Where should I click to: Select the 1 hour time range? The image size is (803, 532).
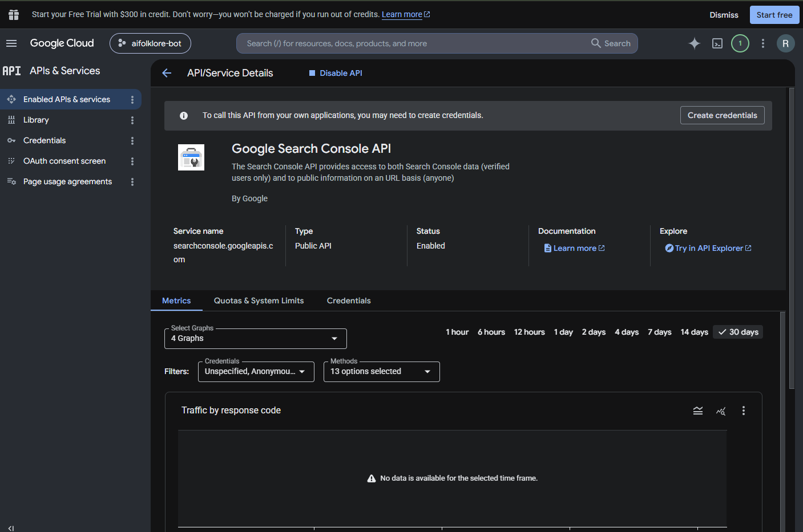coord(457,332)
